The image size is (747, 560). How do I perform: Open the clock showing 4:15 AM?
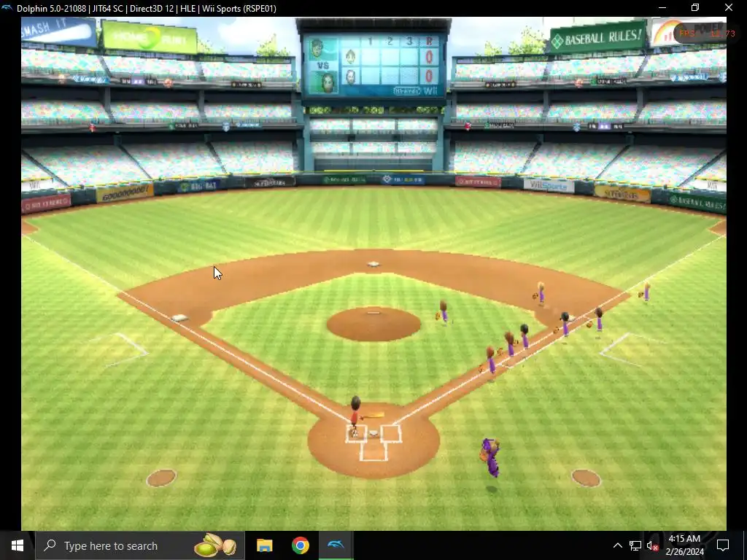684,545
